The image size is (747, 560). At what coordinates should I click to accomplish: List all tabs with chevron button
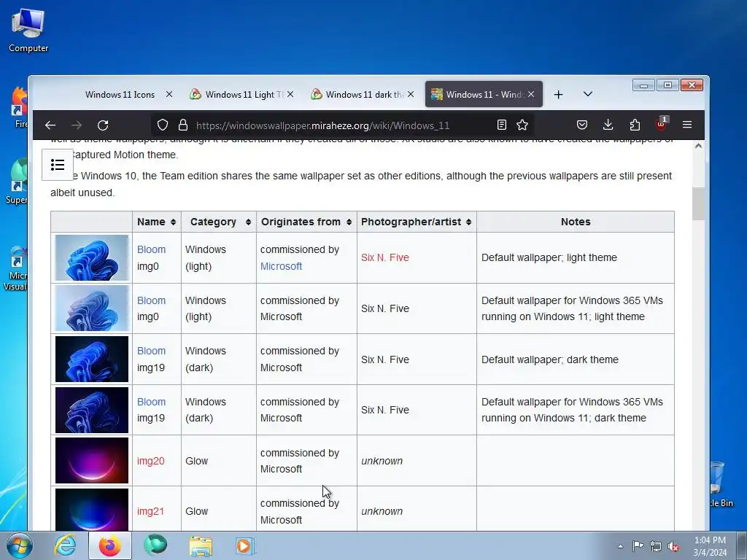point(588,94)
